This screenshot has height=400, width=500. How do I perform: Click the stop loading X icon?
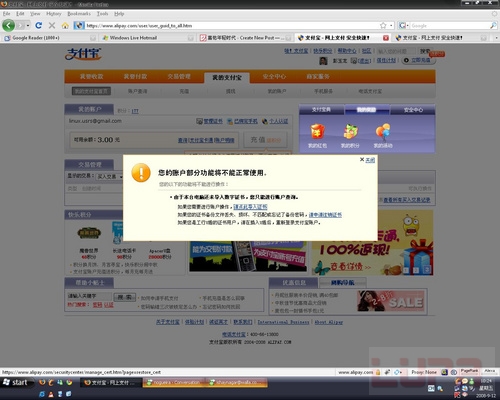coord(52,25)
